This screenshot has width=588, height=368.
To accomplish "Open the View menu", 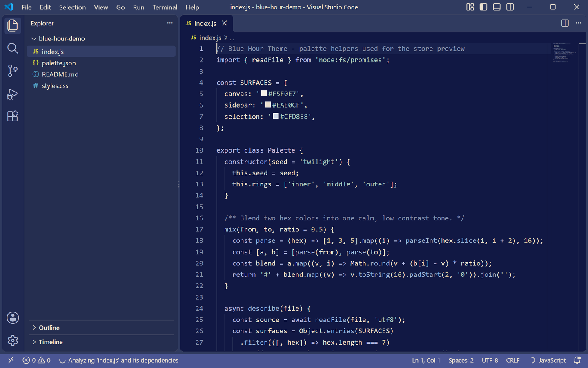I will click(x=101, y=7).
